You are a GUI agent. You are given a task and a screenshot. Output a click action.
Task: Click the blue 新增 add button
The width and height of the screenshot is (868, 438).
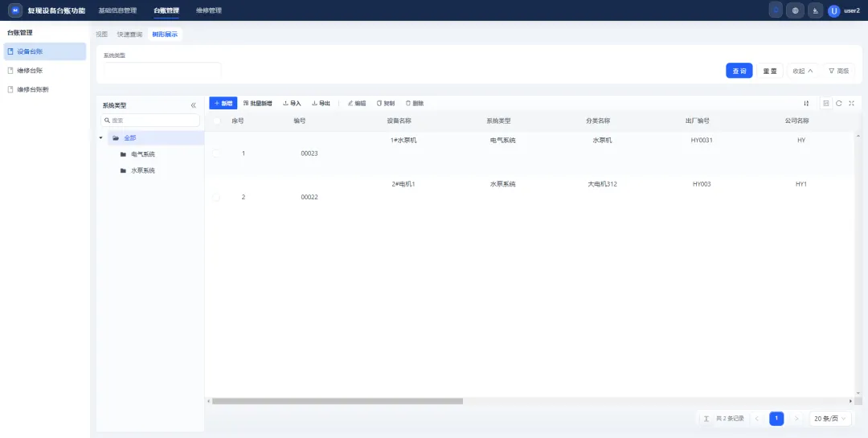pyautogui.click(x=223, y=104)
